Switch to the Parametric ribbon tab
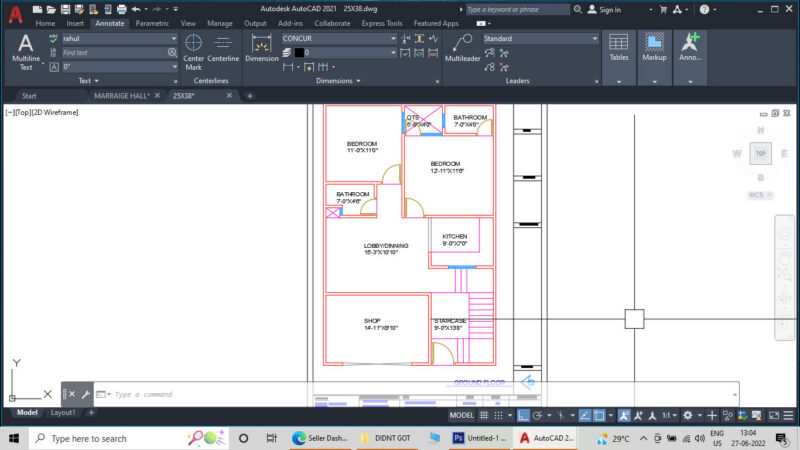 (152, 23)
